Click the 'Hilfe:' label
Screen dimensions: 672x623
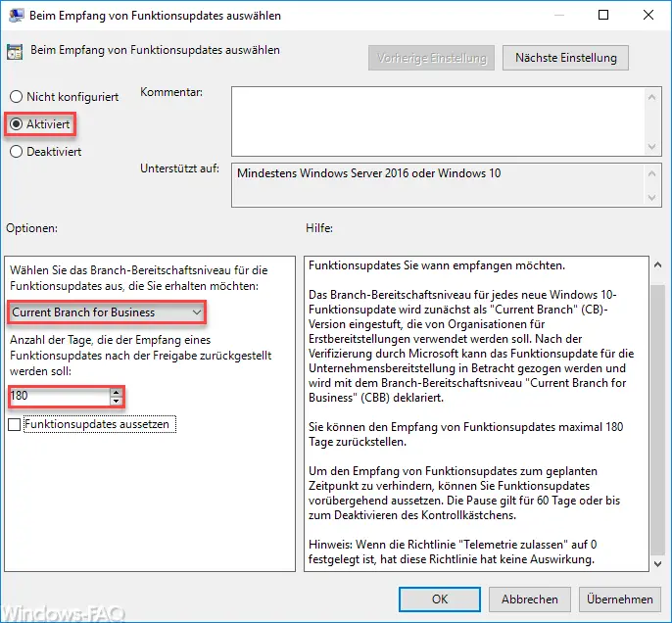point(319,228)
